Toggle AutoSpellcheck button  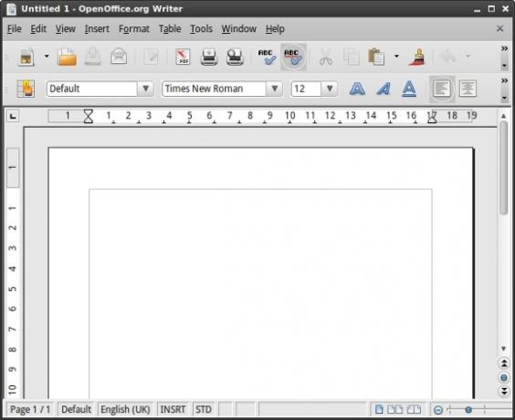pyautogui.click(x=293, y=57)
